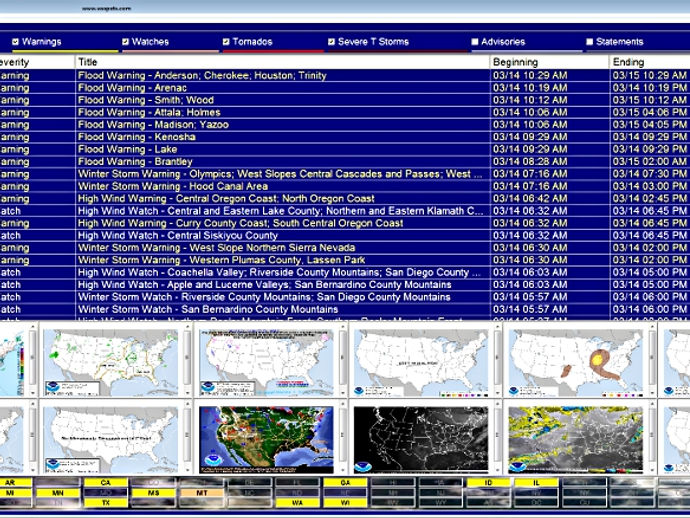Select row 'Winter Storm Watch - Riverside County Mountains'
The image size is (690, 518).
pos(345,297)
